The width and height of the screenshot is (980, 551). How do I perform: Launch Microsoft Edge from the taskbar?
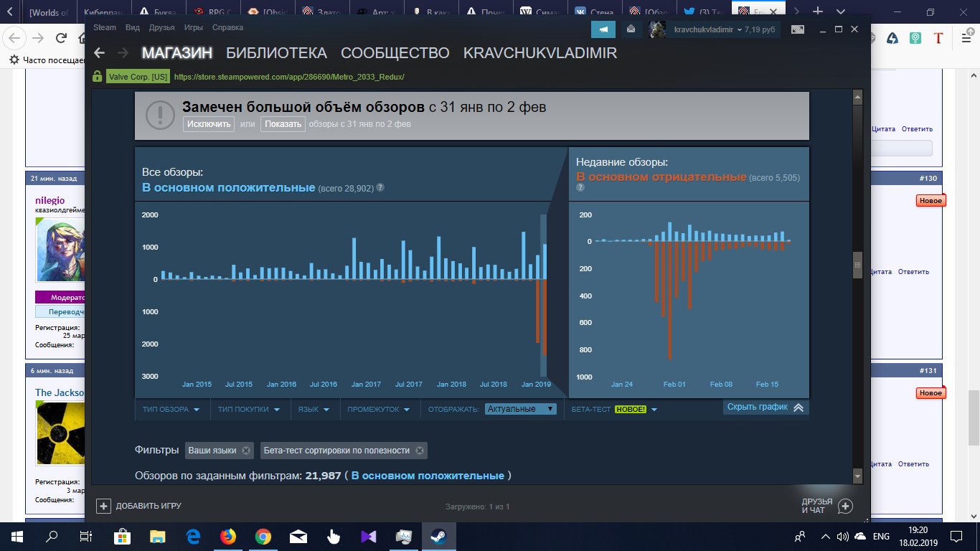(x=192, y=536)
